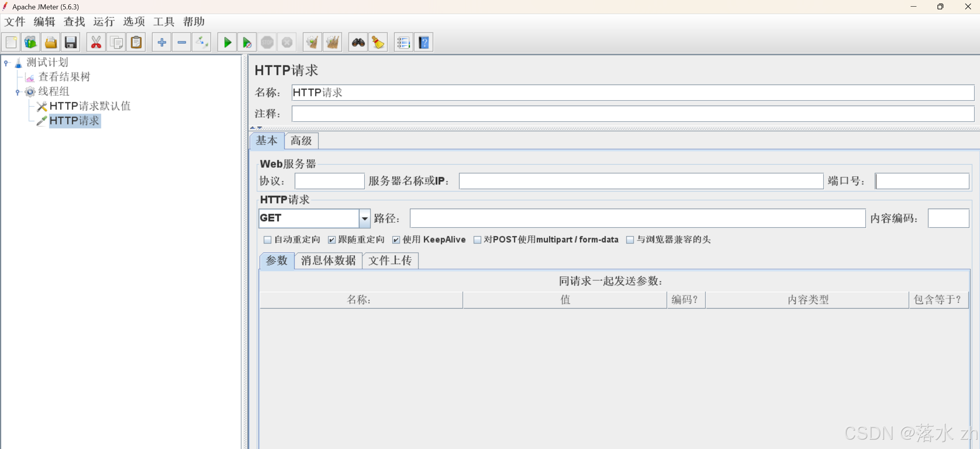Uncheck the 跟随重定向 checkbox
This screenshot has height=449, width=980.
click(332, 240)
